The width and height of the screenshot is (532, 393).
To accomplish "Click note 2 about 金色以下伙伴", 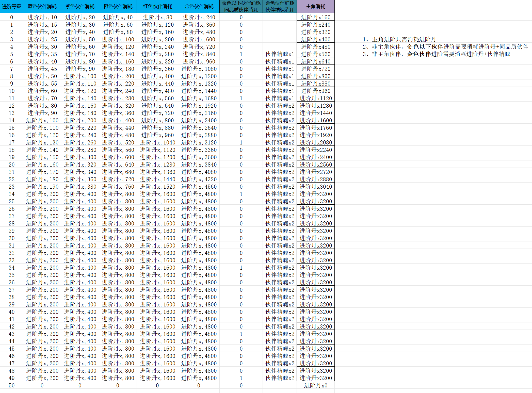I will tap(445, 47).
